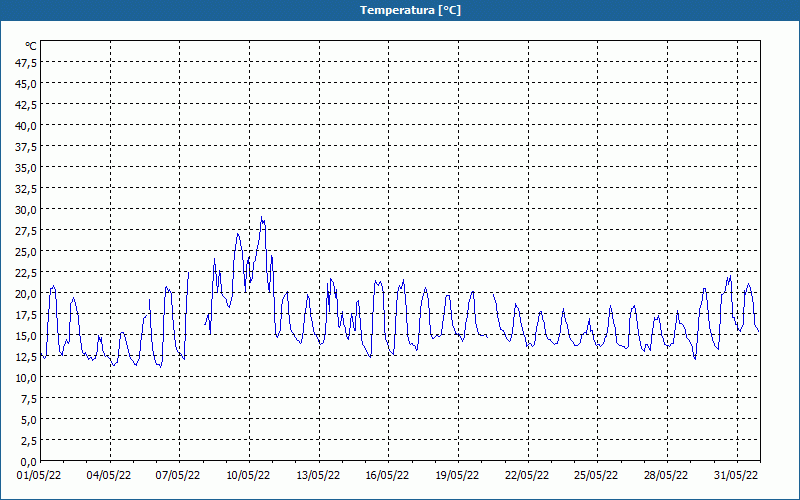Select the 42,5 y-axis label

(x=27, y=105)
